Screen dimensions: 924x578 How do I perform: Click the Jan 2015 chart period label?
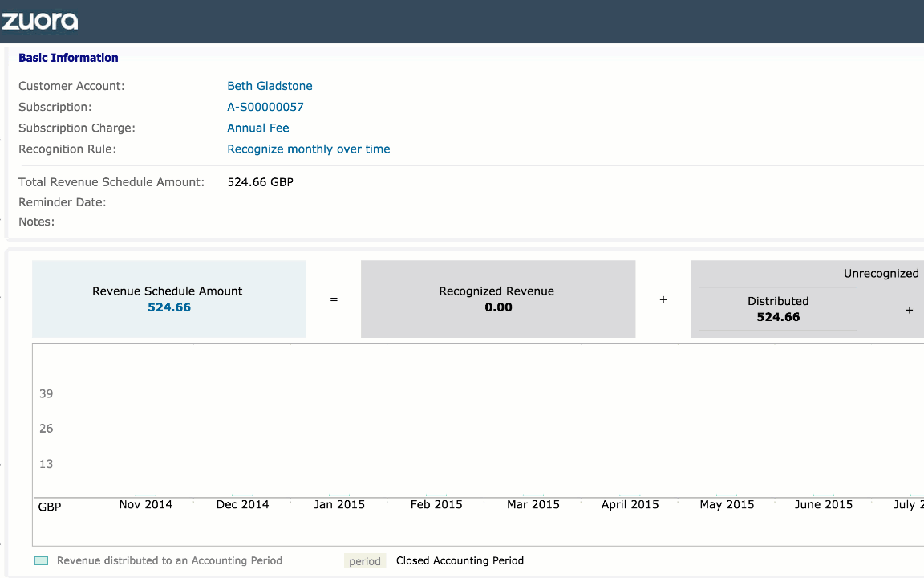click(x=339, y=504)
